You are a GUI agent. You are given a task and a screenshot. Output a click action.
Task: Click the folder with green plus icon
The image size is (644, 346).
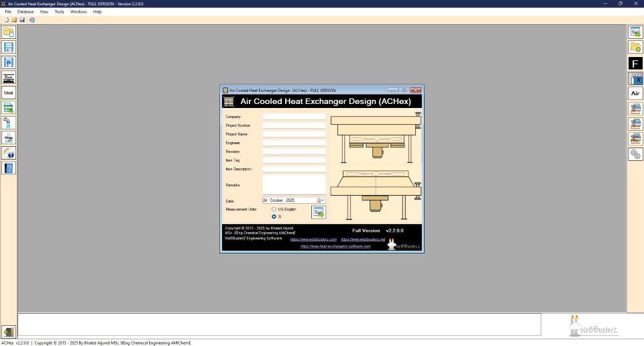pyautogui.click(x=635, y=47)
